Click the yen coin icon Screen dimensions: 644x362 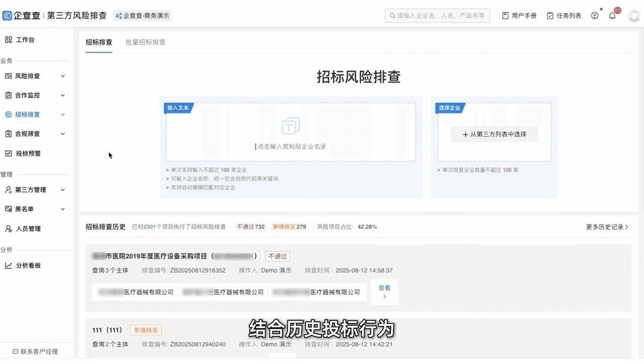(594, 16)
